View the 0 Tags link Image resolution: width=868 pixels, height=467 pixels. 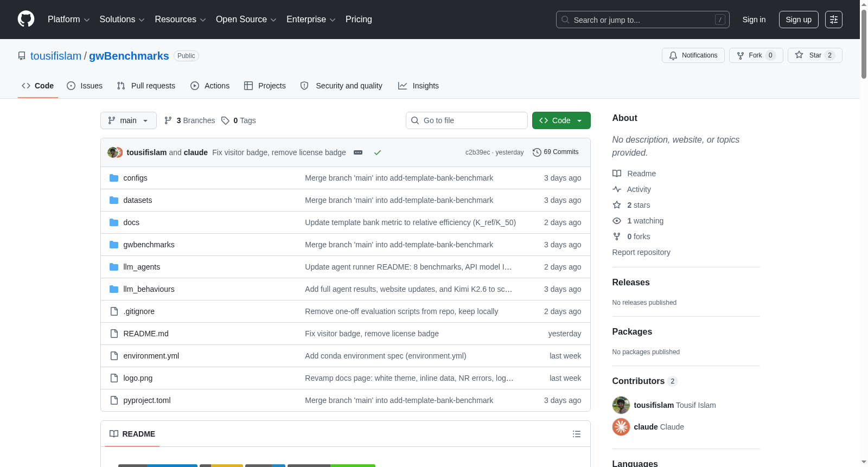239,120
